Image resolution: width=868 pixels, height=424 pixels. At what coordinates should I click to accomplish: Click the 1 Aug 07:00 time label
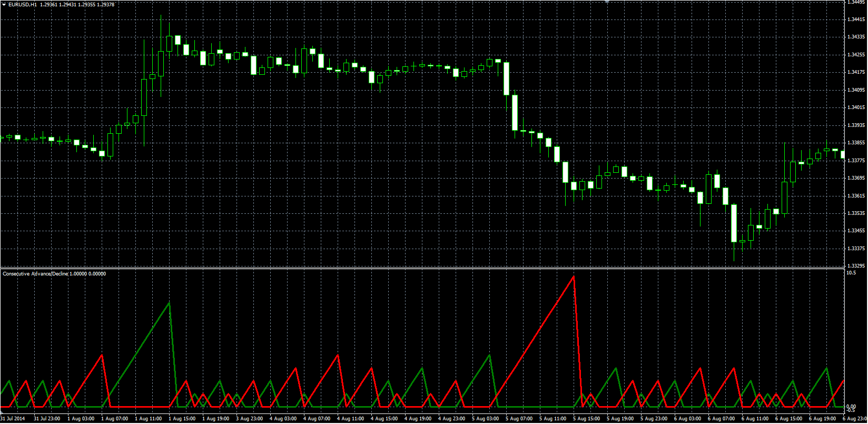(x=115, y=419)
